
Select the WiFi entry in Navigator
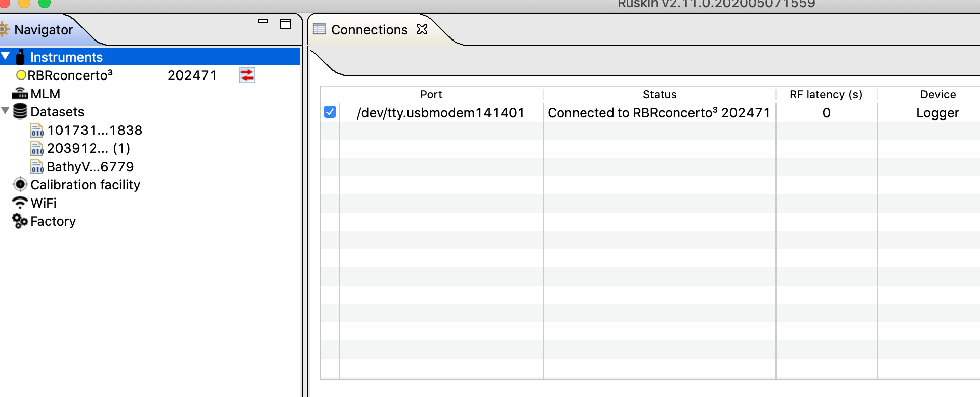(x=43, y=203)
